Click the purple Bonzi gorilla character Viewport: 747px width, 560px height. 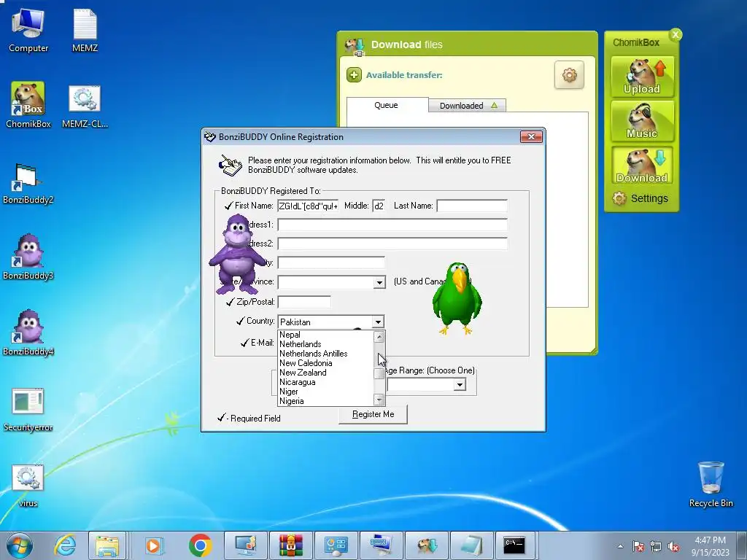point(237,254)
